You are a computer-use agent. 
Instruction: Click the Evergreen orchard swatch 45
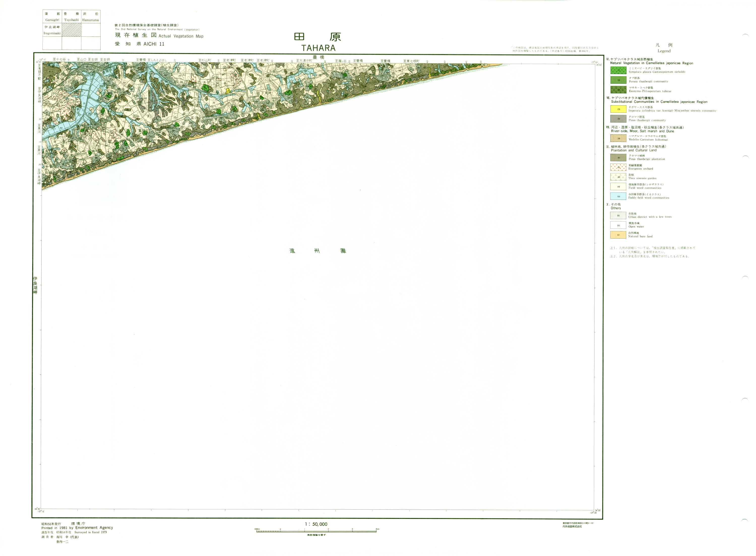(618, 167)
